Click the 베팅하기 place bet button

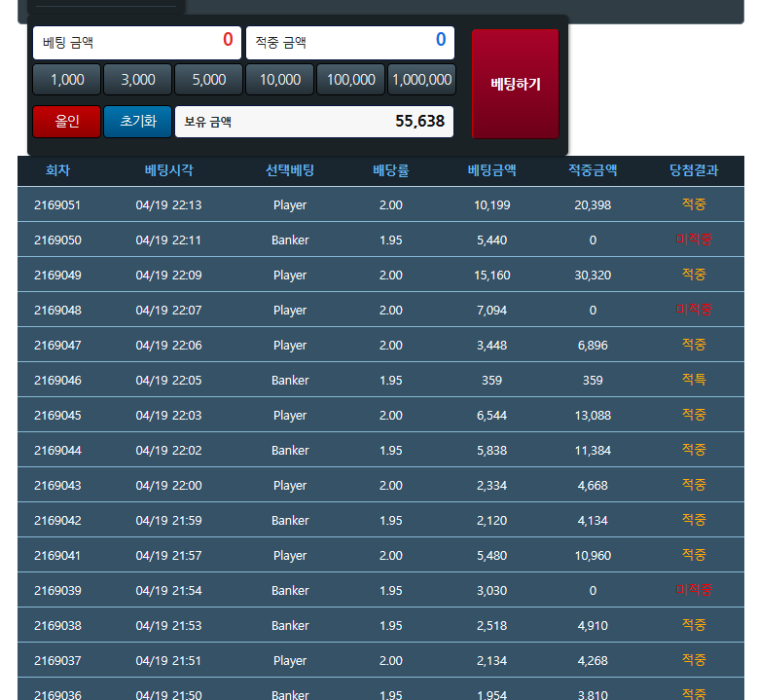coord(515,85)
